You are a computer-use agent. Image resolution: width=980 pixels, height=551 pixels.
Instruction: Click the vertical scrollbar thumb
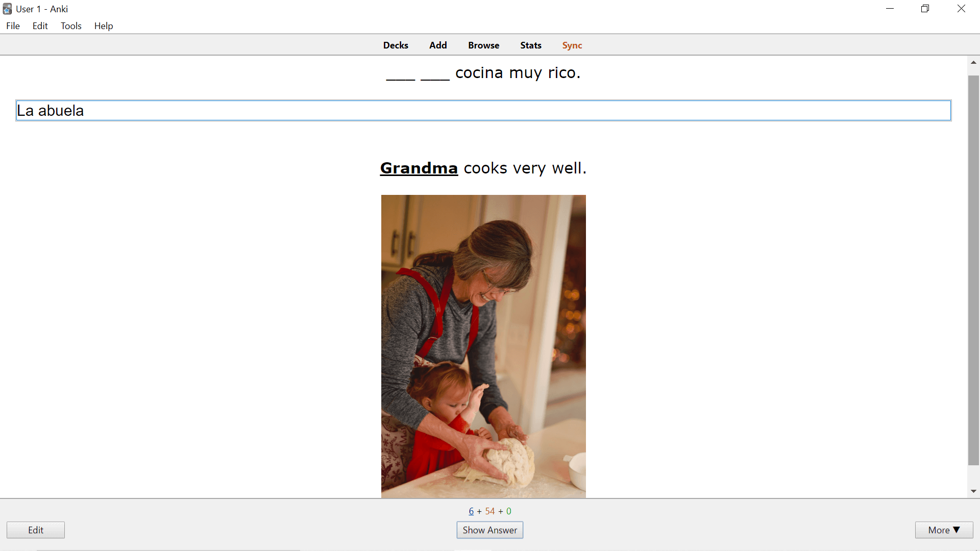tap(973, 270)
